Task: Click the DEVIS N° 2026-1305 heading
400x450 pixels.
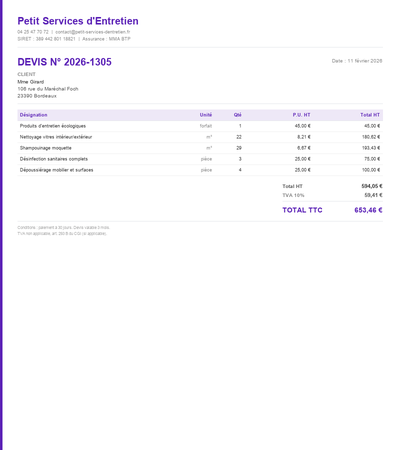Action: 64,62
